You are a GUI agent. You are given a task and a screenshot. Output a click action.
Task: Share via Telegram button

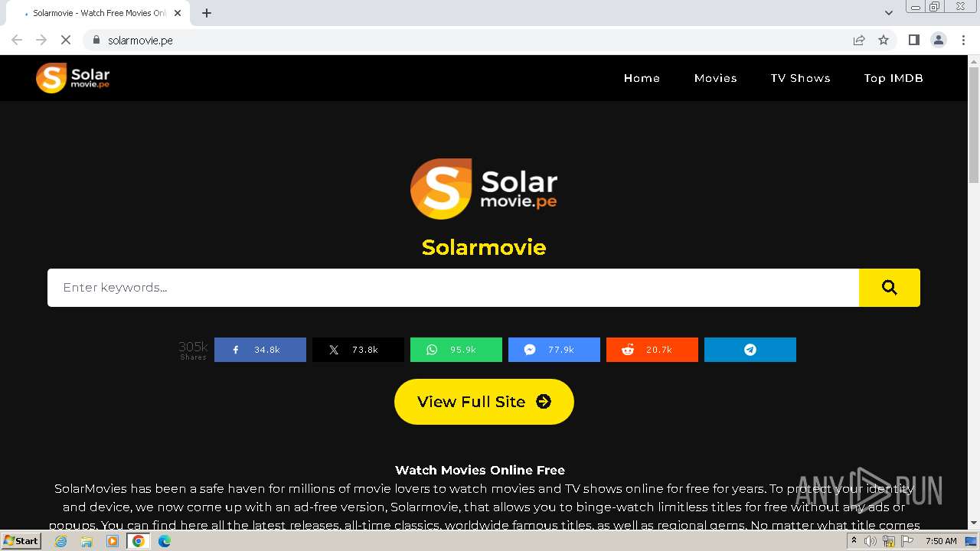click(750, 350)
